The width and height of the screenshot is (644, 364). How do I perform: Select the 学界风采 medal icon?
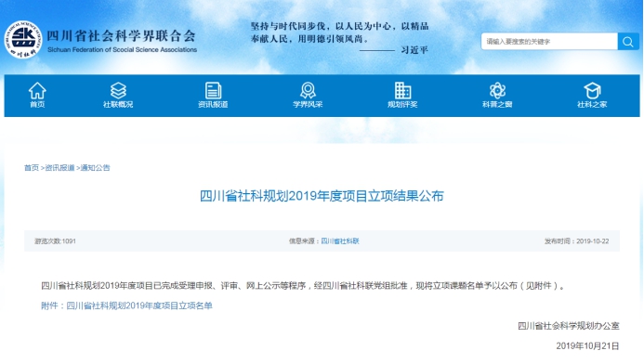(x=308, y=90)
